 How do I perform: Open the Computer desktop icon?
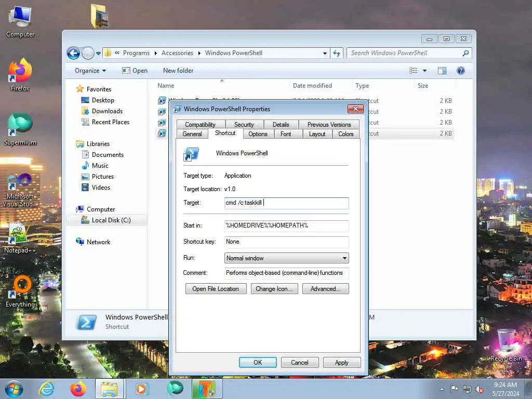click(x=20, y=21)
